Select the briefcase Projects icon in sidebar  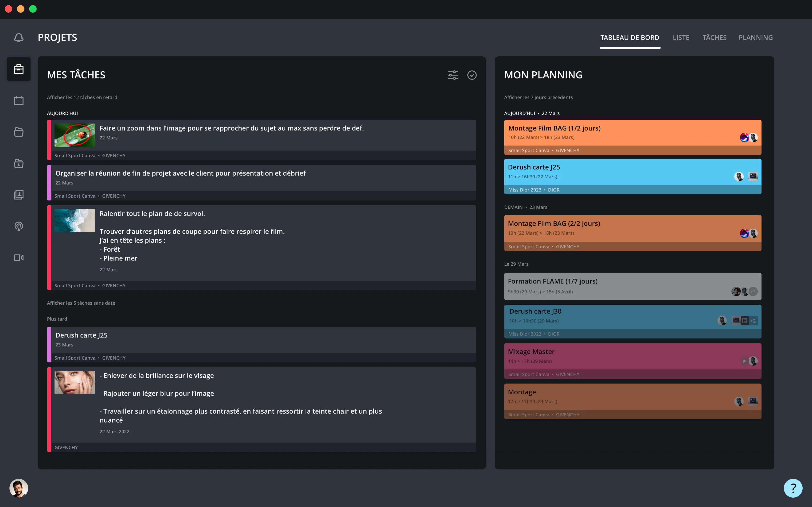pos(19,69)
